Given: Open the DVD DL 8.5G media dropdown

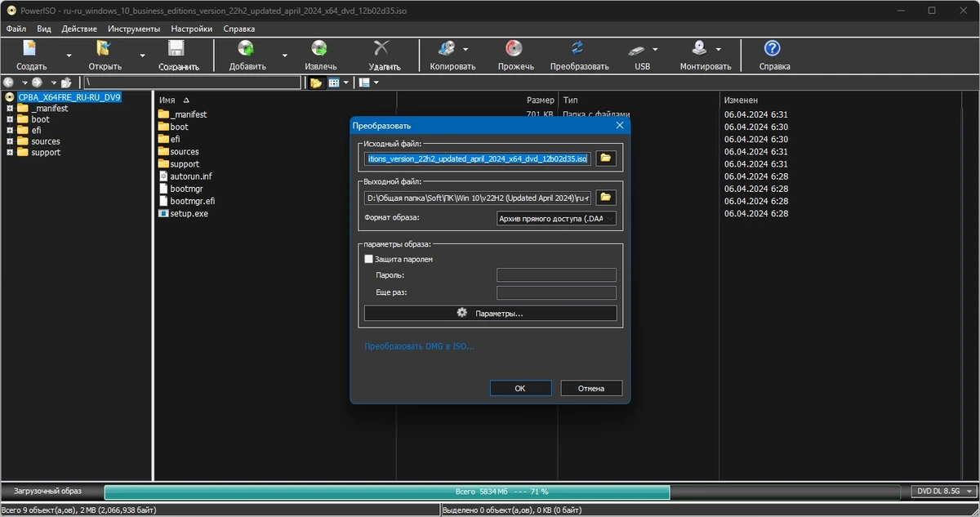Looking at the screenshot, I should click(943, 492).
